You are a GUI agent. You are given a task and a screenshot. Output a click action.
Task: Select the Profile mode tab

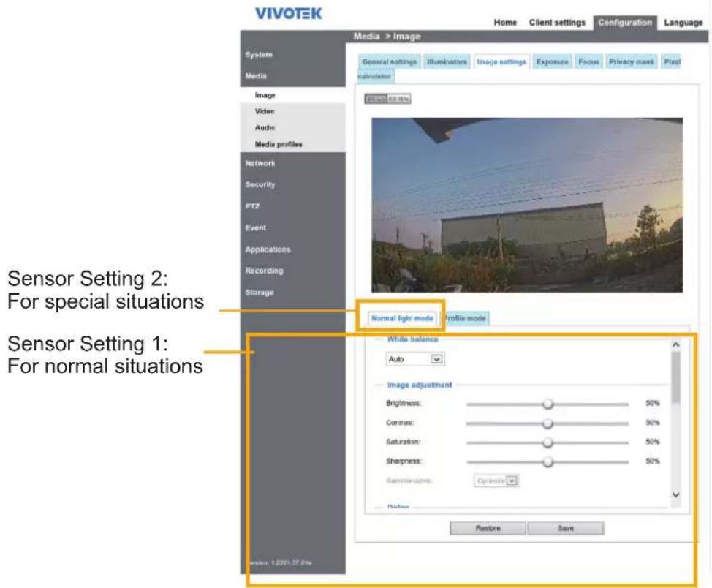coord(465,318)
